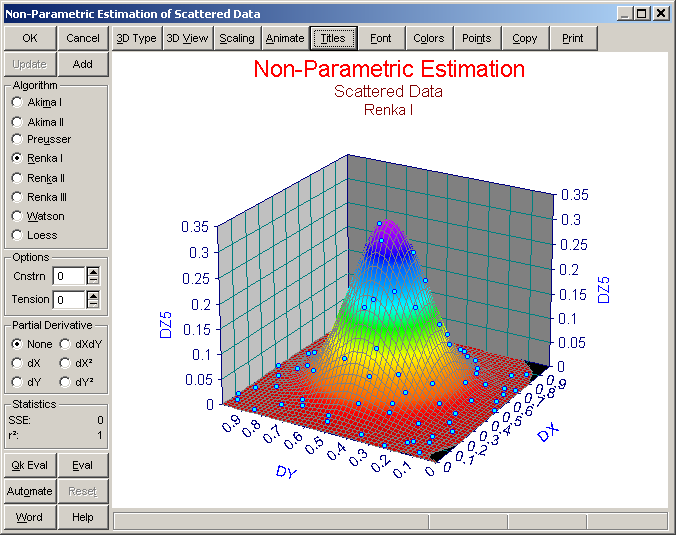Click the Automate button
Image resolution: width=676 pixels, height=535 pixels.
(x=30, y=491)
